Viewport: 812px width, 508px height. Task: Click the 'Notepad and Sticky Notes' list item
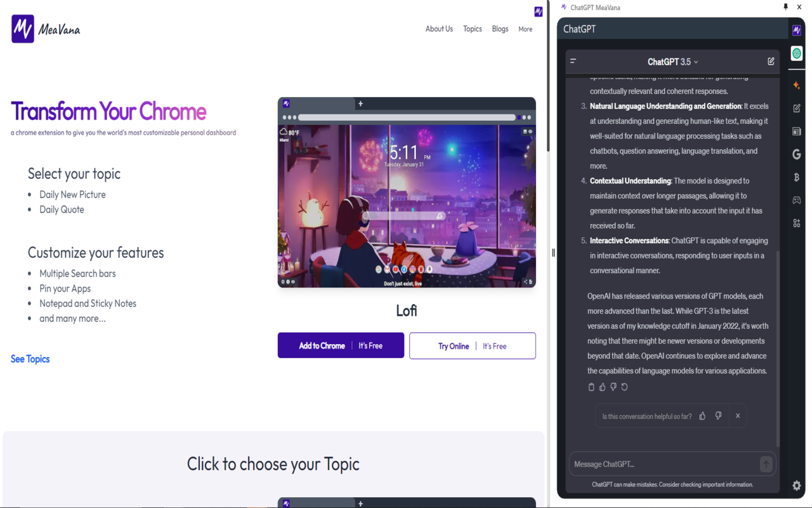(88, 304)
